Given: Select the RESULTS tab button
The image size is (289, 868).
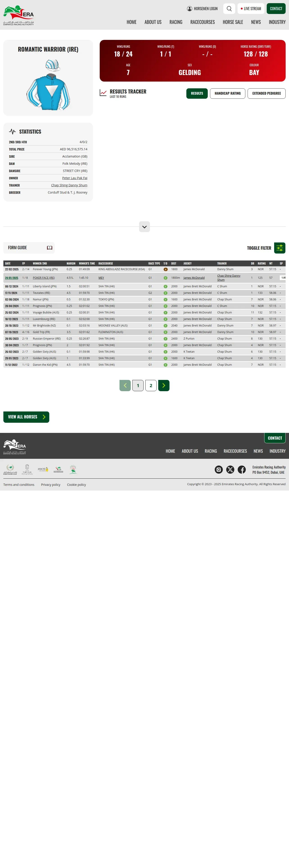Looking at the screenshot, I should click(x=197, y=93).
